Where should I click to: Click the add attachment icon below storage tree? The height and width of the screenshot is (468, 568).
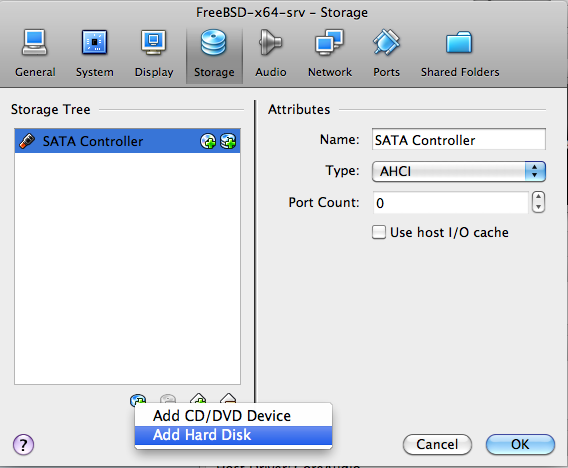[138, 400]
